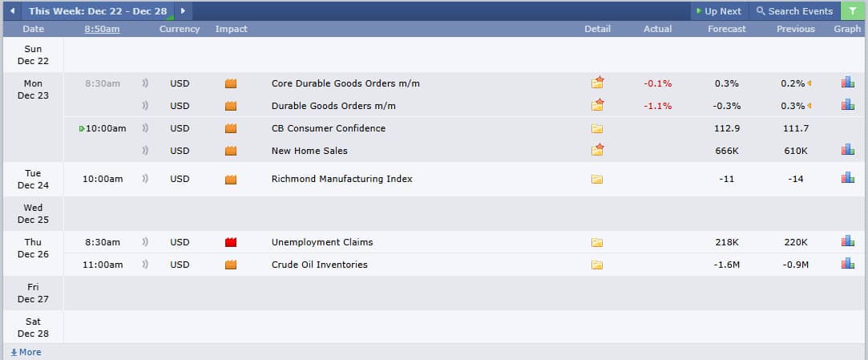This screenshot has width=868, height=360.
Task: View graph for Richmond Manufacturing Index
Action: tap(847, 178)
